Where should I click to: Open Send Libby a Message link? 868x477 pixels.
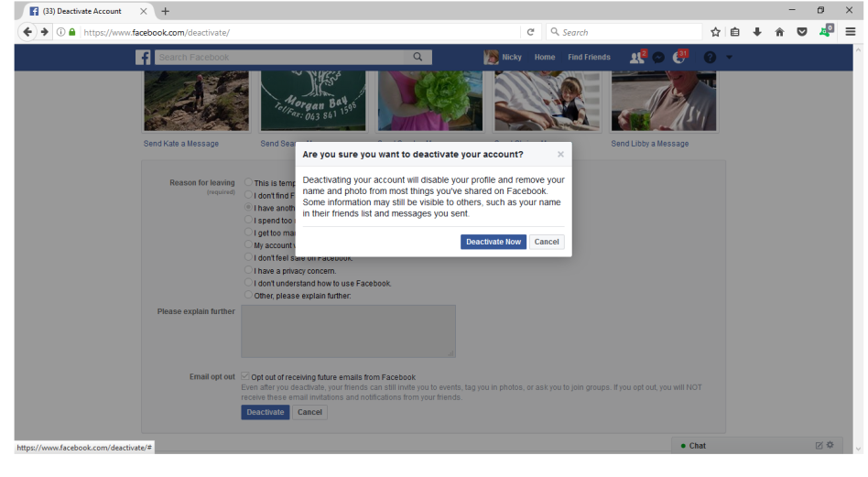pyautogui.click(x=650, y=144)
